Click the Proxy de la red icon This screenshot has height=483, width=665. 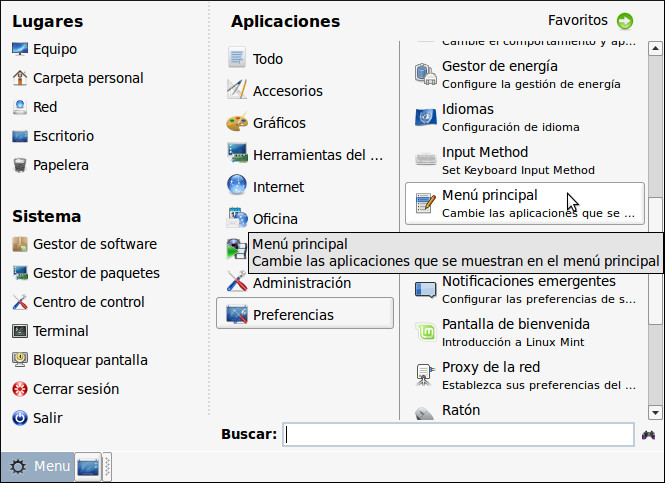click(x=426, y=375)
